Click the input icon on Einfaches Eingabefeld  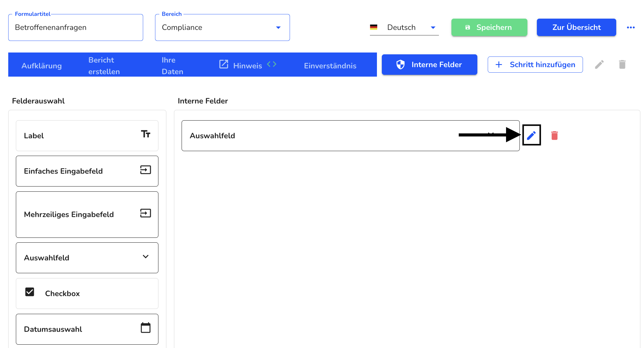(x=146, y=170)
